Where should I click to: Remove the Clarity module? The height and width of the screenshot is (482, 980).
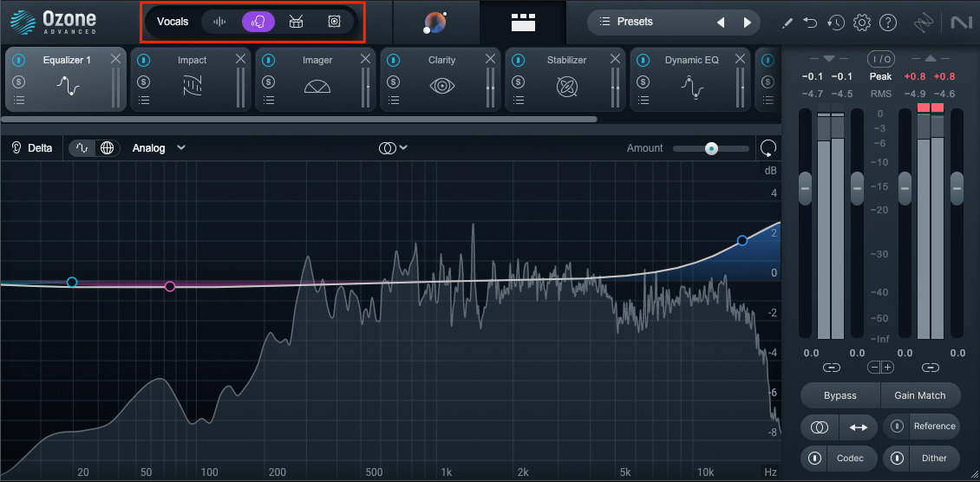pos(491,59)
